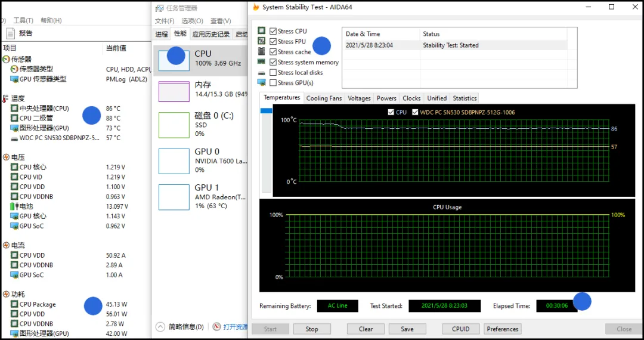644x340 pixels.
Task: Select 磁盘 0 (C:) in Task Manager list
Action: click(x=200, y=124)
